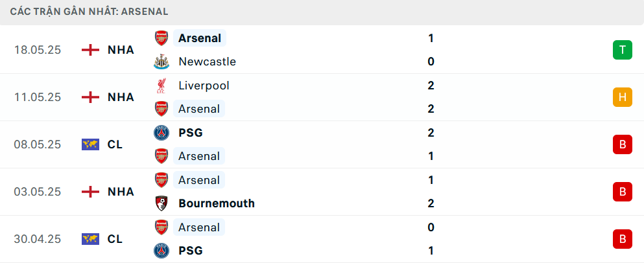Click the 'CÁC TRẬN GẦN NHẤT: ARSENAL' header
Viewport: 644px width, 263px height.
89,12
